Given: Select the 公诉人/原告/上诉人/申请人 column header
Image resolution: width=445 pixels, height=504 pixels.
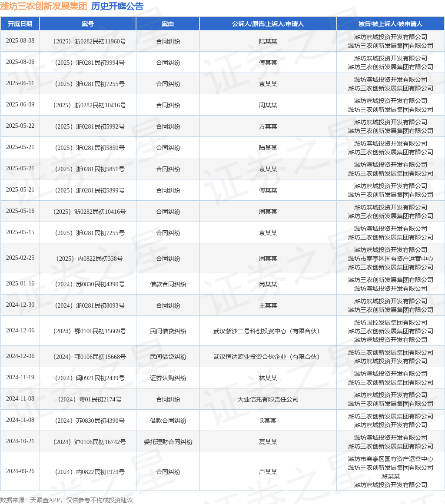Looking at the screenshot, I should pyautogui.click(x=268, y=24).
